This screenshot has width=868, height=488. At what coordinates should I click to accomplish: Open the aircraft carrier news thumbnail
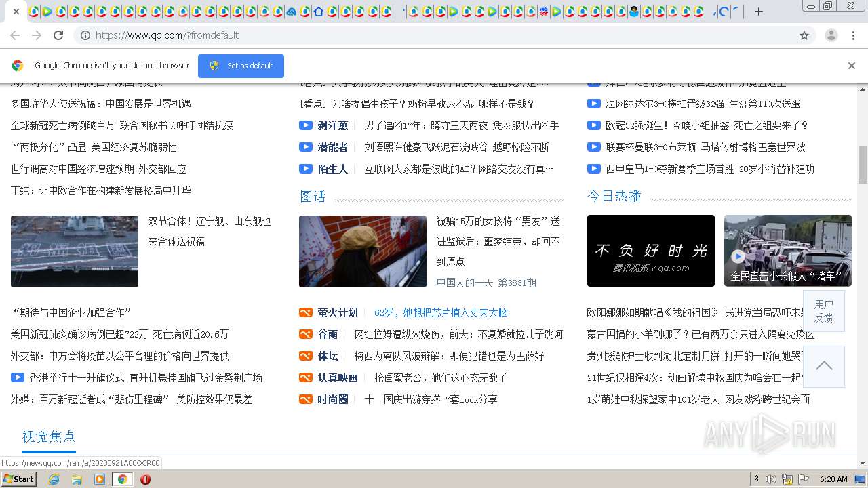coord(75,251)
